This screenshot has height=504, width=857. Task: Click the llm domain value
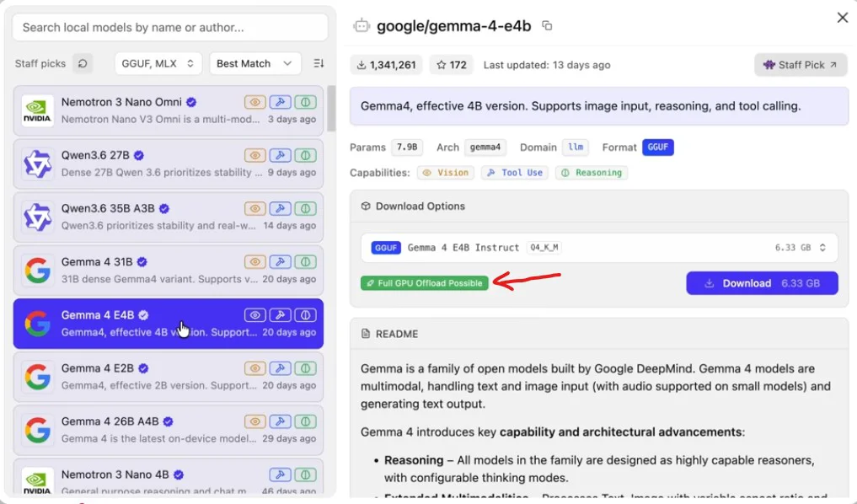575,147
